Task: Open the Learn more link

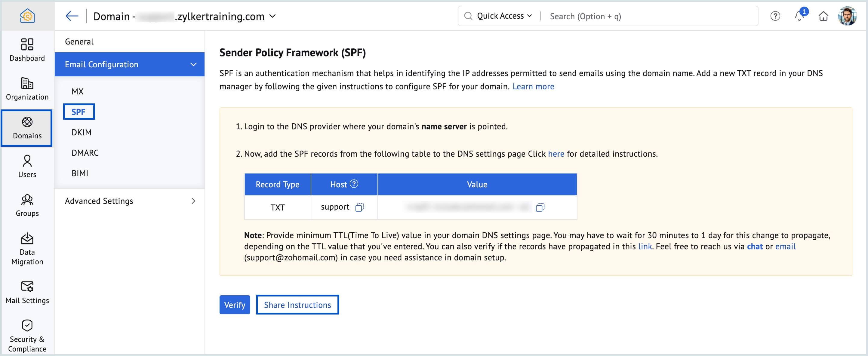Action: 533,87
